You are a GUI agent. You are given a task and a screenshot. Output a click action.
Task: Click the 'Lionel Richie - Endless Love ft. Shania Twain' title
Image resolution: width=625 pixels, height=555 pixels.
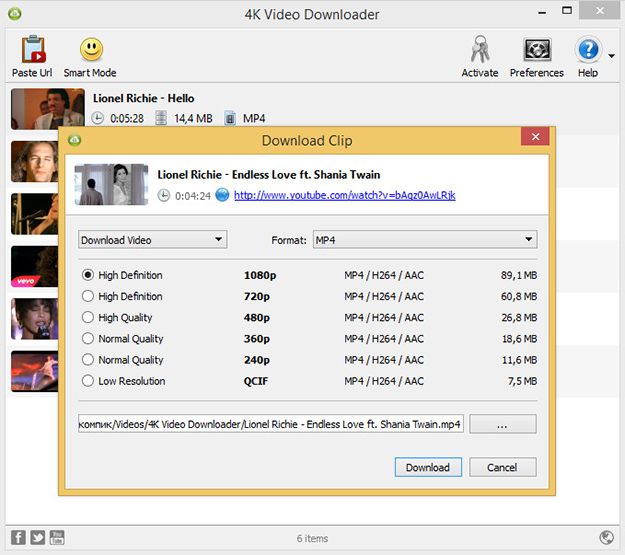[x=269, y=175]
